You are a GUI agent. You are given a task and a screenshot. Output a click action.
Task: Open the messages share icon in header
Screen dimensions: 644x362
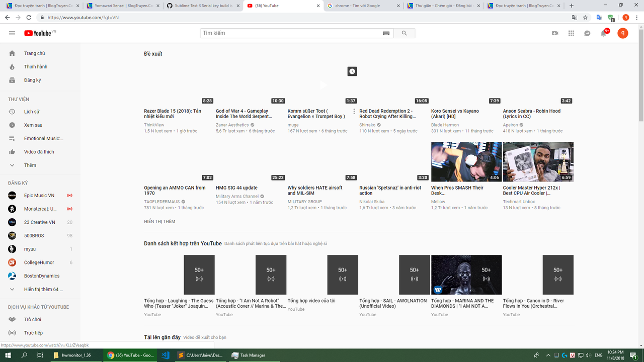point(587,33)
